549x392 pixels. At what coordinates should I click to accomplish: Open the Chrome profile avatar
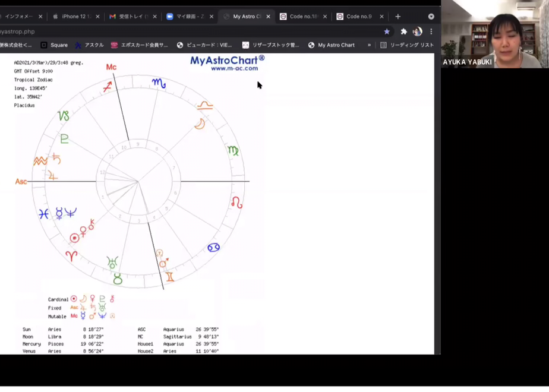(417, 31)
